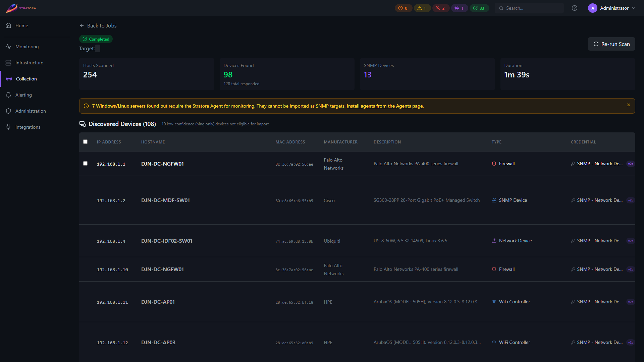Select hostname DJN-DC-AP01
The width and height of the screenshot is (644, 362).
point(158,302)
